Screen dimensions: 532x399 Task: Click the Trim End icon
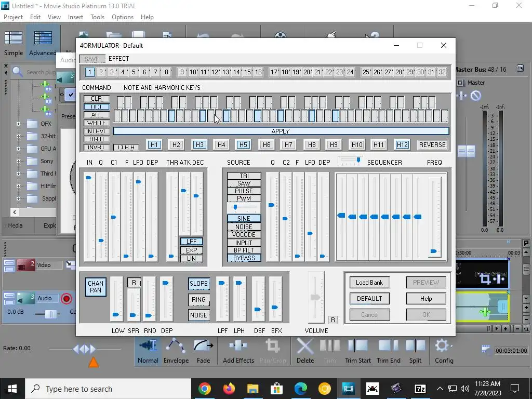click(389, 346)
